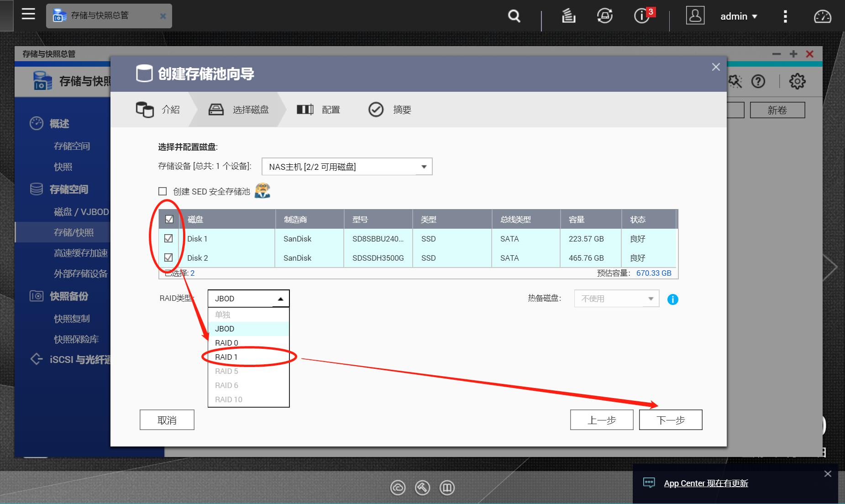This screenshot has width=845, height=504.
Task: Uncheck the Disk 2 checkbox
Action: (x=169, y=257)
